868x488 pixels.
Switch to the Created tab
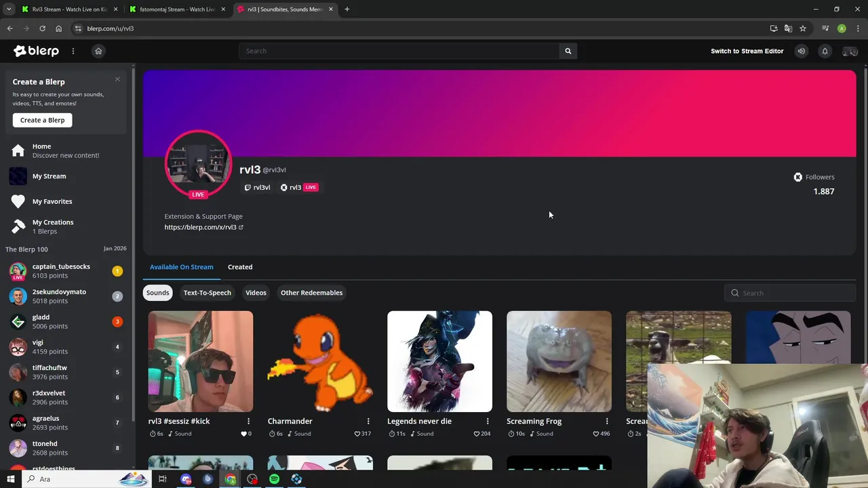click(x=240, y=267)
